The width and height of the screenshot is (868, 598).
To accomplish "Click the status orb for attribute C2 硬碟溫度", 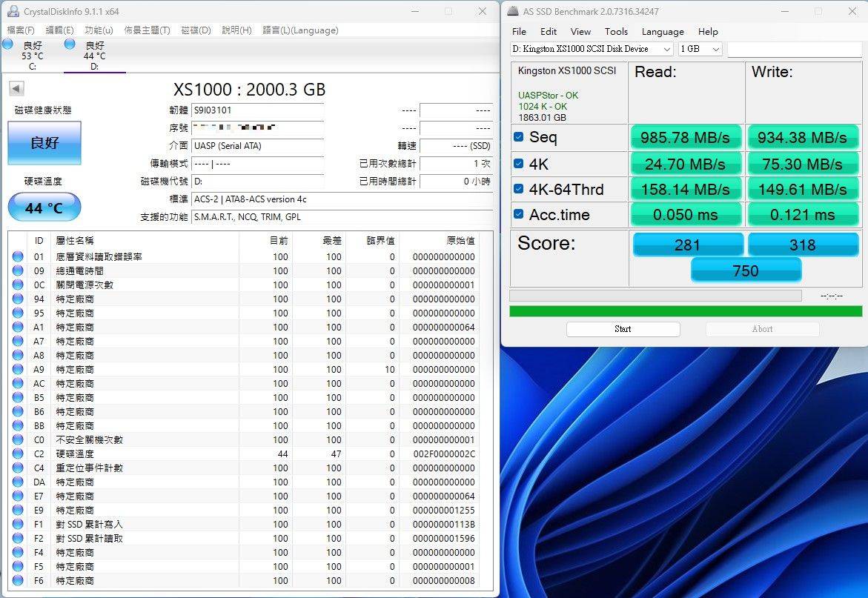I will pyautogui.click(x=18, y=454).
